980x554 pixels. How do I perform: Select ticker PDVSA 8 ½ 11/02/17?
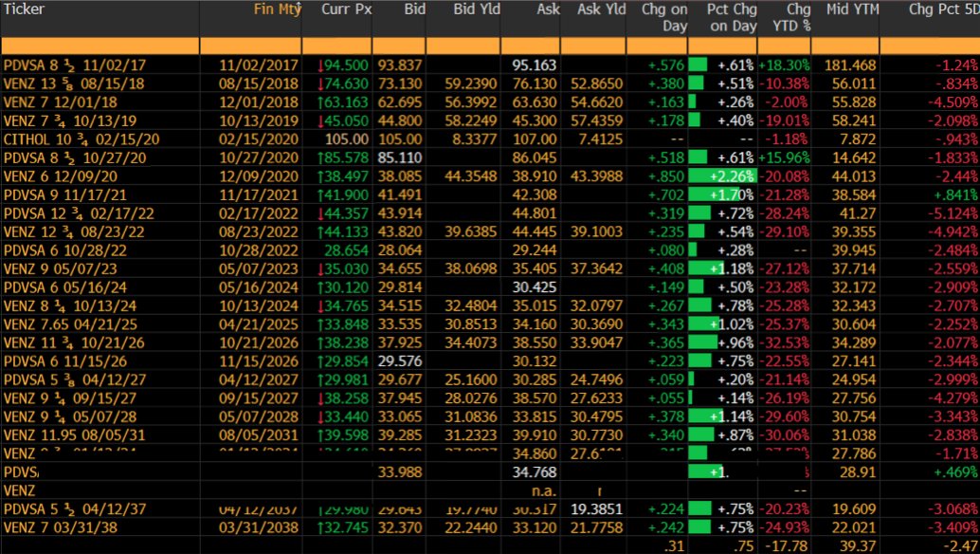pyautogui.click(x=74, y=65)
